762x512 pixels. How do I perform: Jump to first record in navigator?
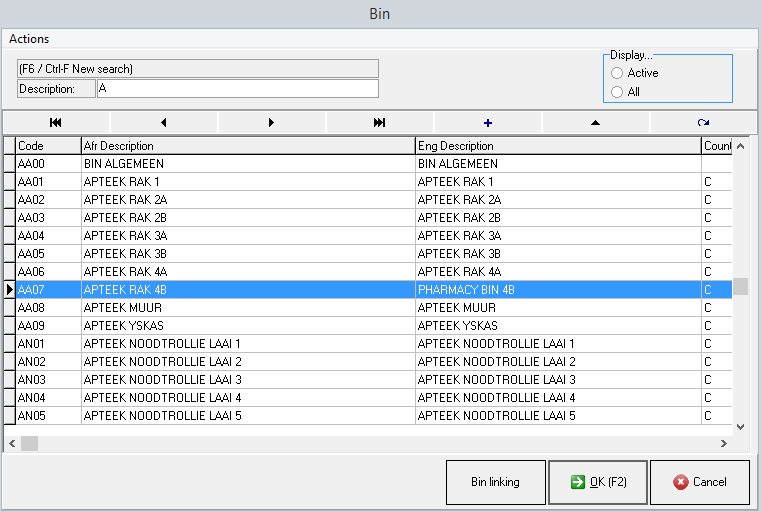click(56, 122)
